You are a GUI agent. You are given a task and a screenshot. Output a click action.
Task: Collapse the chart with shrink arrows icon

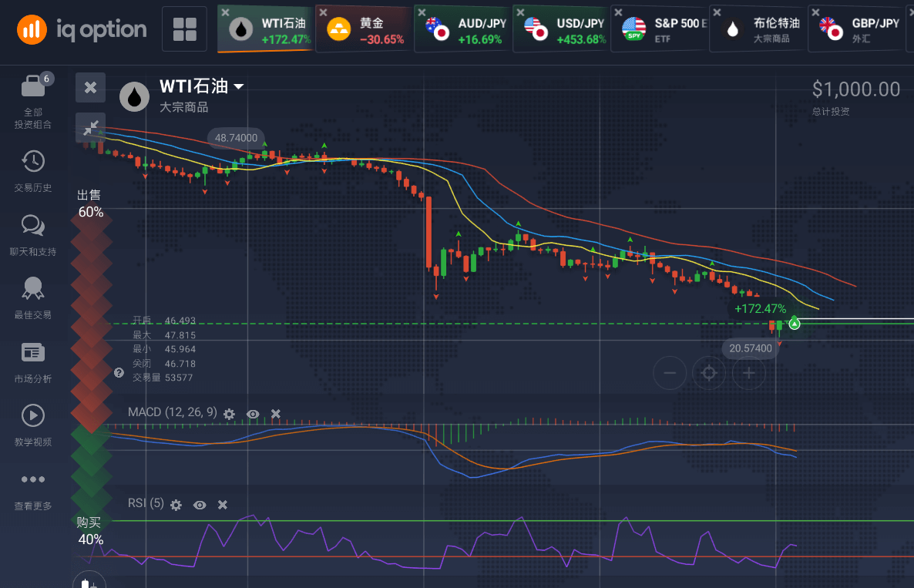click(x=90, y=127)
